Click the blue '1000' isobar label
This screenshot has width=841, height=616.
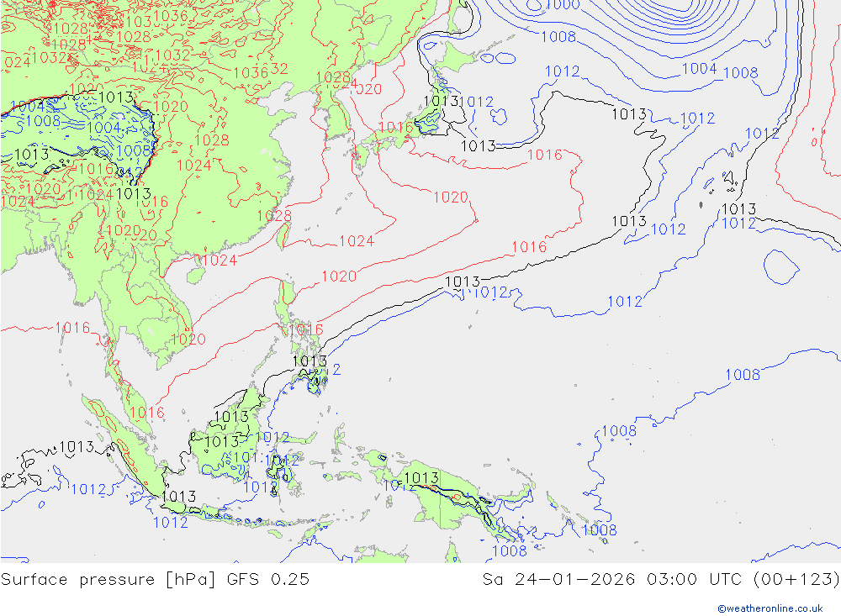[x=563, y=5]
